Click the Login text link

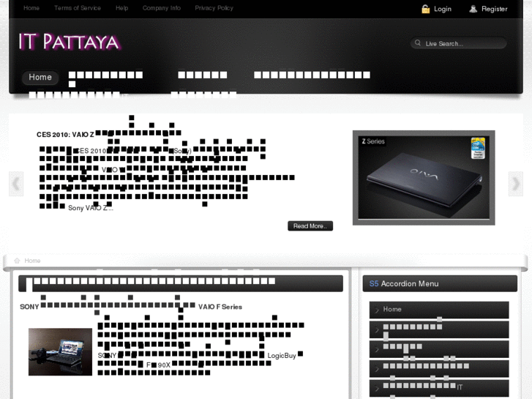(443, 9)
